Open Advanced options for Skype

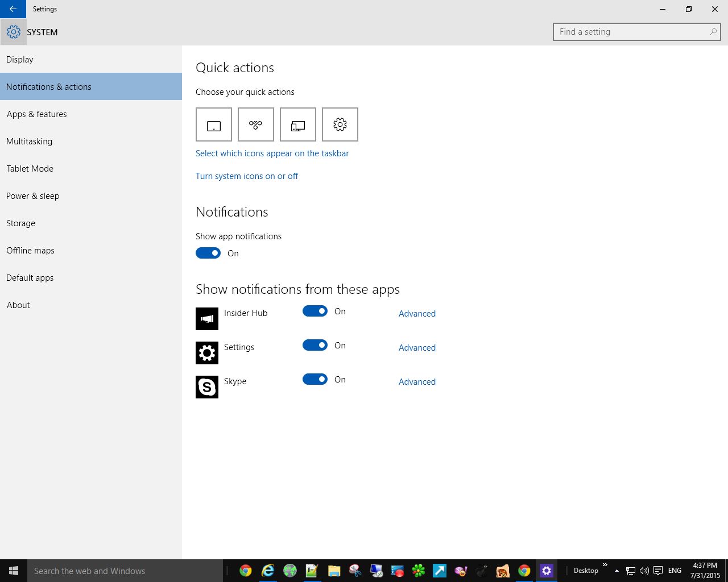click(x=417, y=382)
